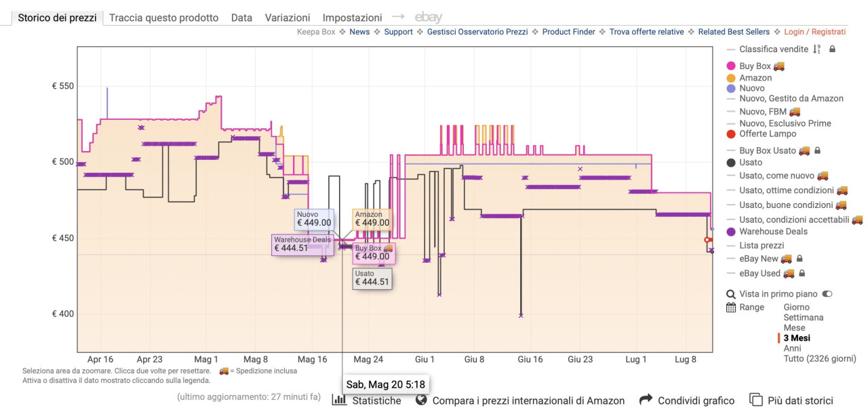Click the '€ 500' axis label
This screenshot has width=868, height=416.
click(x=62, y=162)
